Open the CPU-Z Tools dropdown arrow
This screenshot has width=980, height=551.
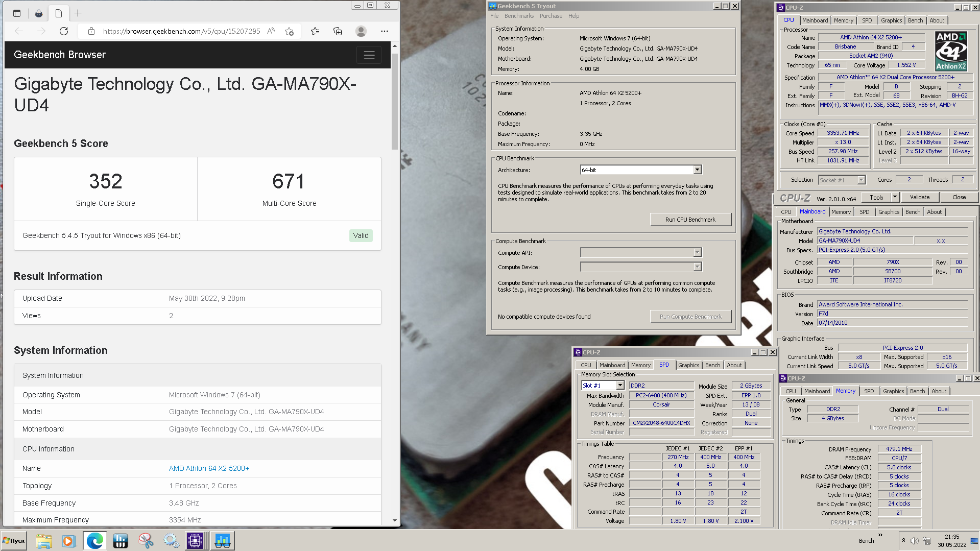pos(895,197)
